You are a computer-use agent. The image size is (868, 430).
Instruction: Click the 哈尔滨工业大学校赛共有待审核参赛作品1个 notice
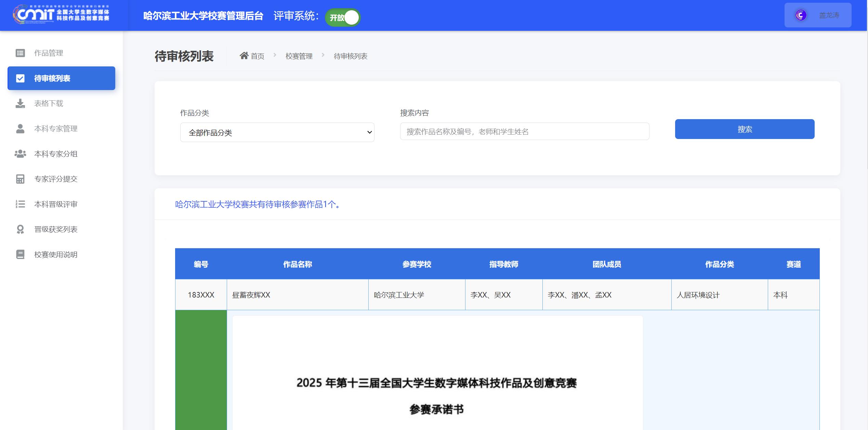point(258,204)
